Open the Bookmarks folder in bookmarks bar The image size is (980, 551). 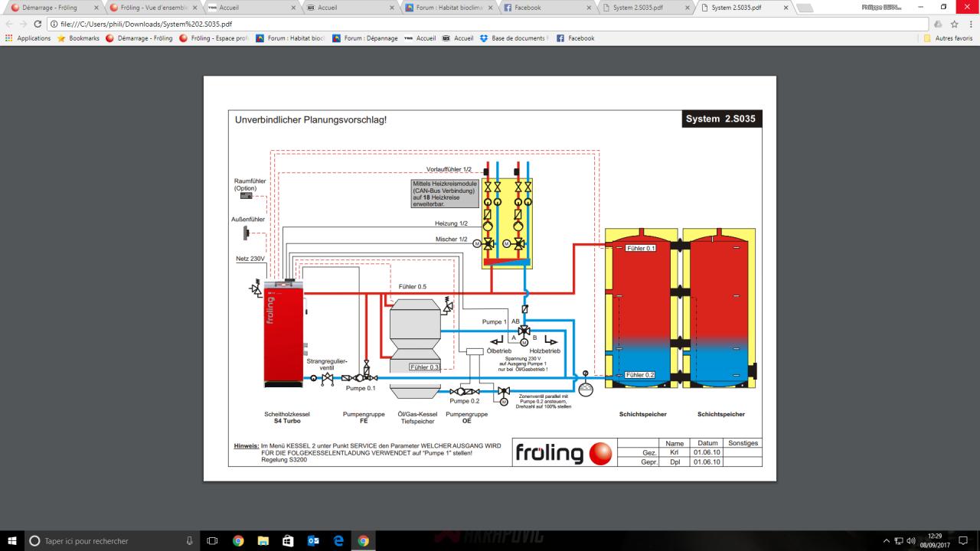point(78,38)
